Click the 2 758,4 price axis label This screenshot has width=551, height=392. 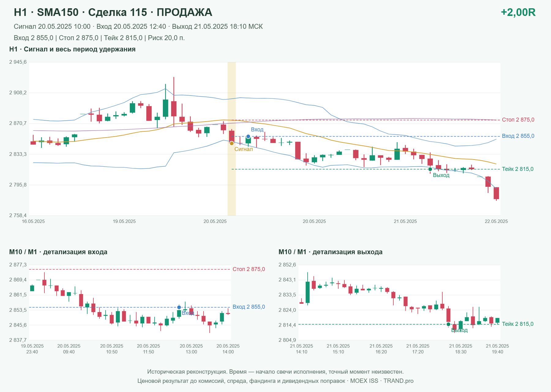tap(18, 216)
